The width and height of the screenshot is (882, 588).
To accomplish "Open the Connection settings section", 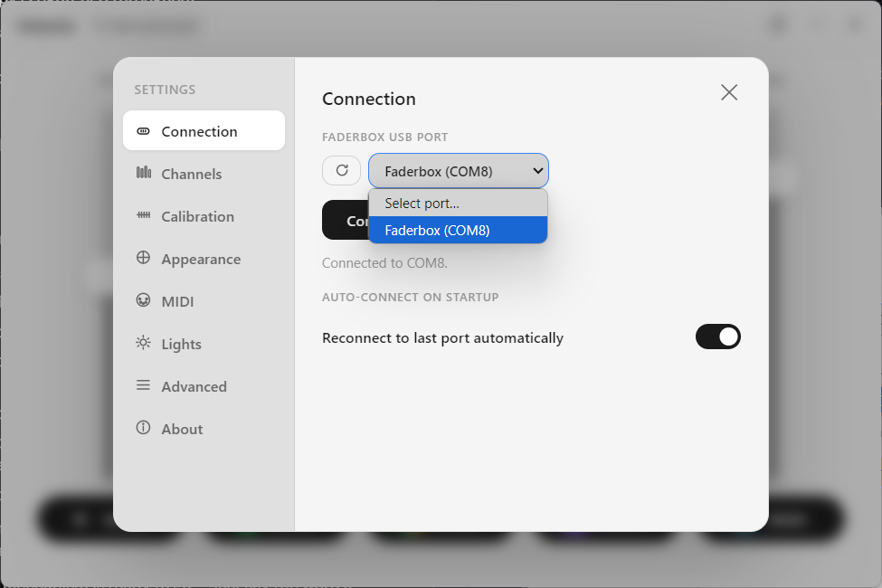I will [x=204, y=130].
